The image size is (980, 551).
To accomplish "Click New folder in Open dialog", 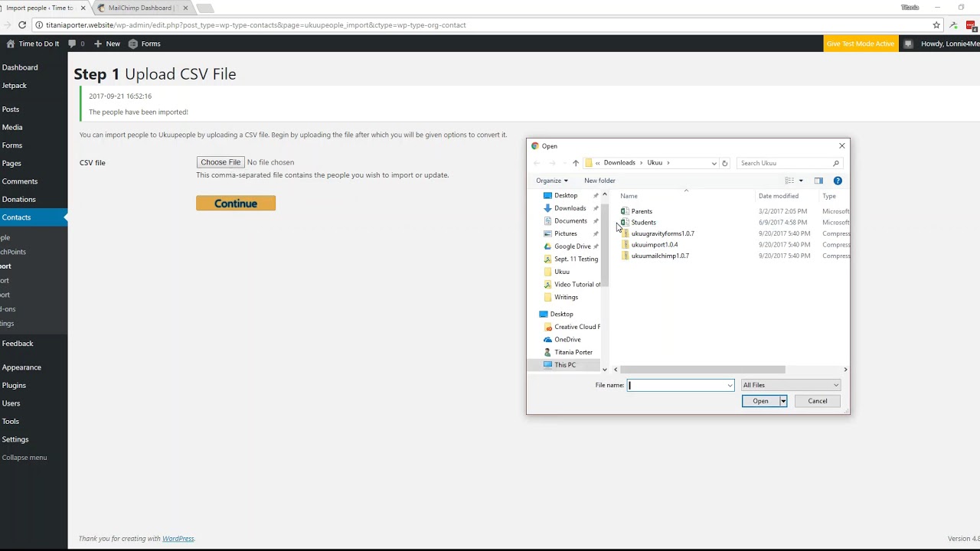I will point(599,181).
